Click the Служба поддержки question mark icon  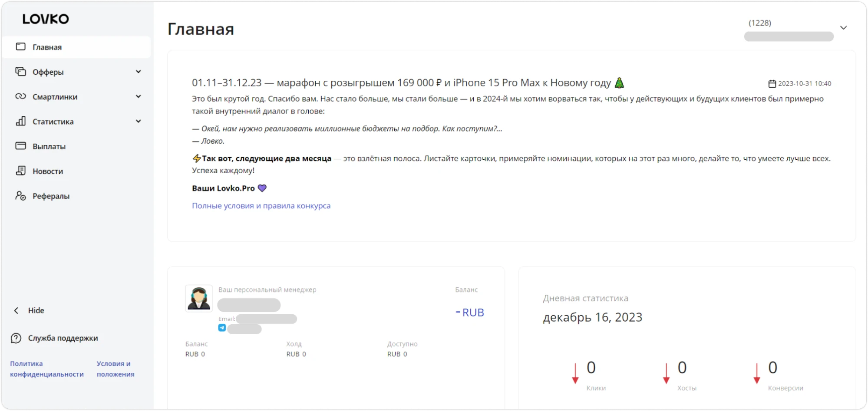[x=16, y=338]
